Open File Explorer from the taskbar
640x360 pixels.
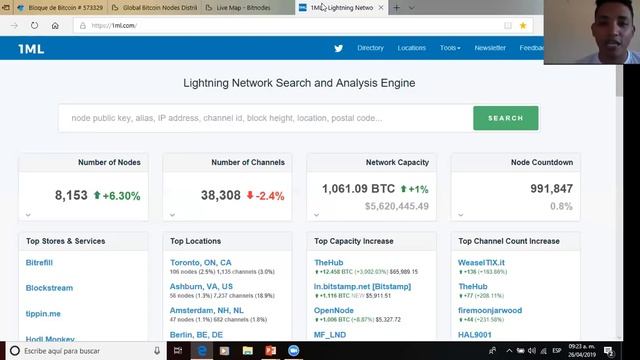coord(247,351)
